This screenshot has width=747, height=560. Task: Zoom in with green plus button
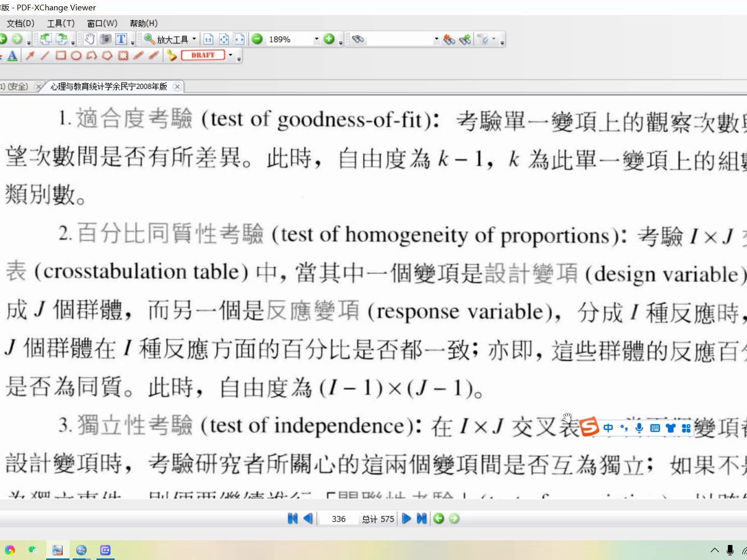329,39
